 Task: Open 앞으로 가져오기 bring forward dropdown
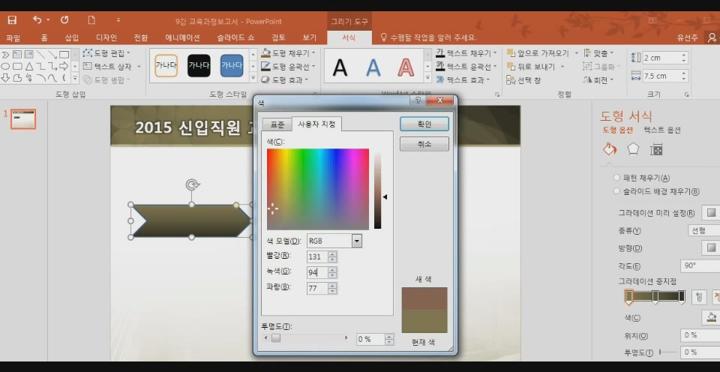(542, 53)
